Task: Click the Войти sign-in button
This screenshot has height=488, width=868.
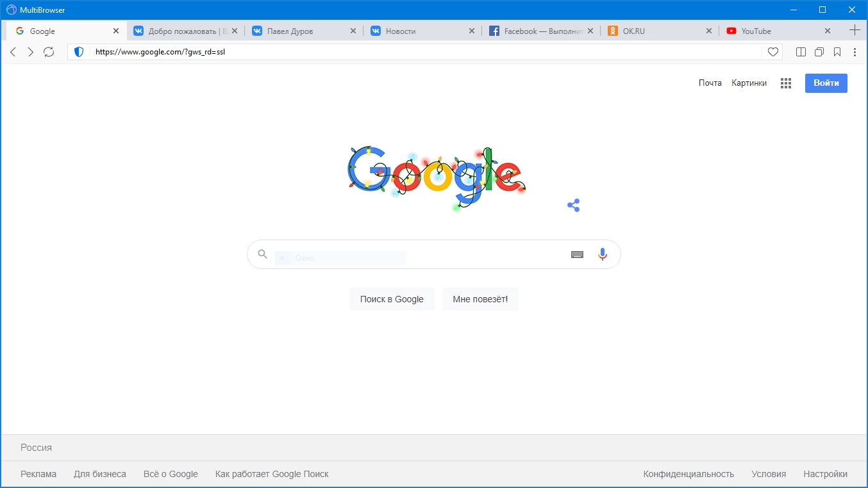Action: pos(826,83)
